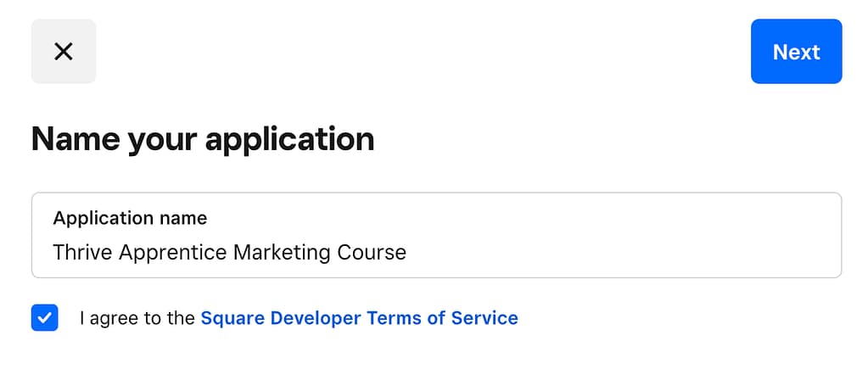Dismiss the form using the X button

click(63, 52)
